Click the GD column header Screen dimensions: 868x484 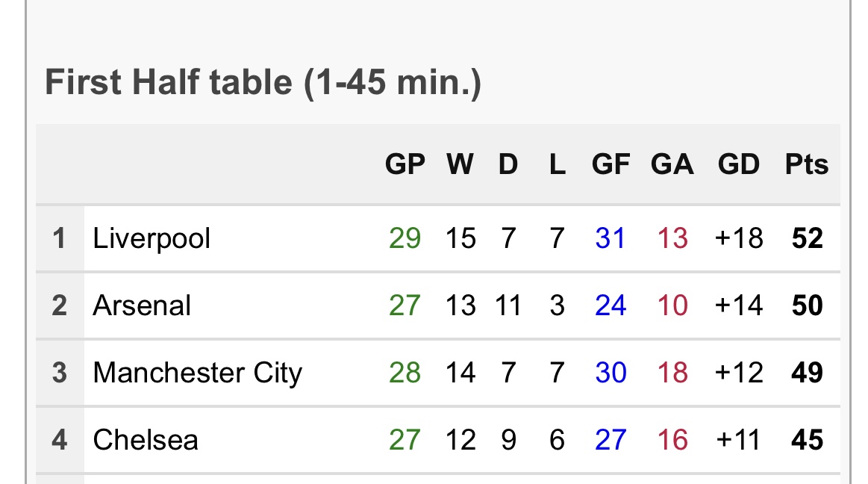[739, 164]
